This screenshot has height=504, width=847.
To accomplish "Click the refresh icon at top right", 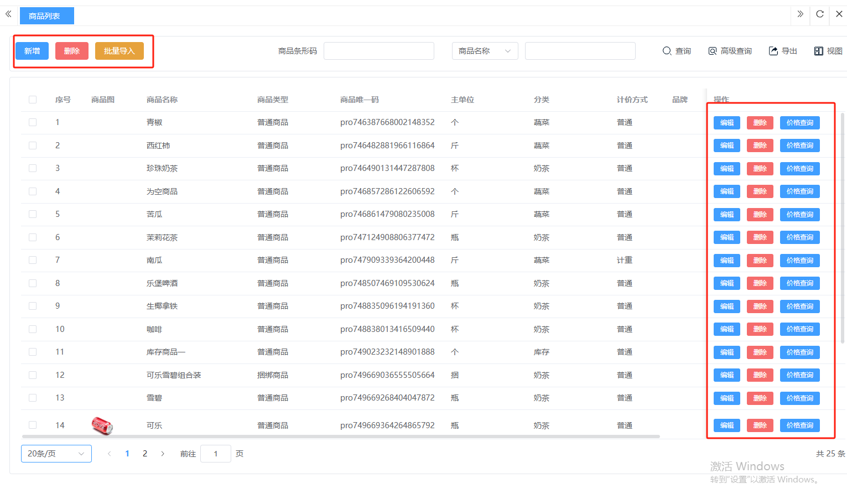I will coord(820,14).
